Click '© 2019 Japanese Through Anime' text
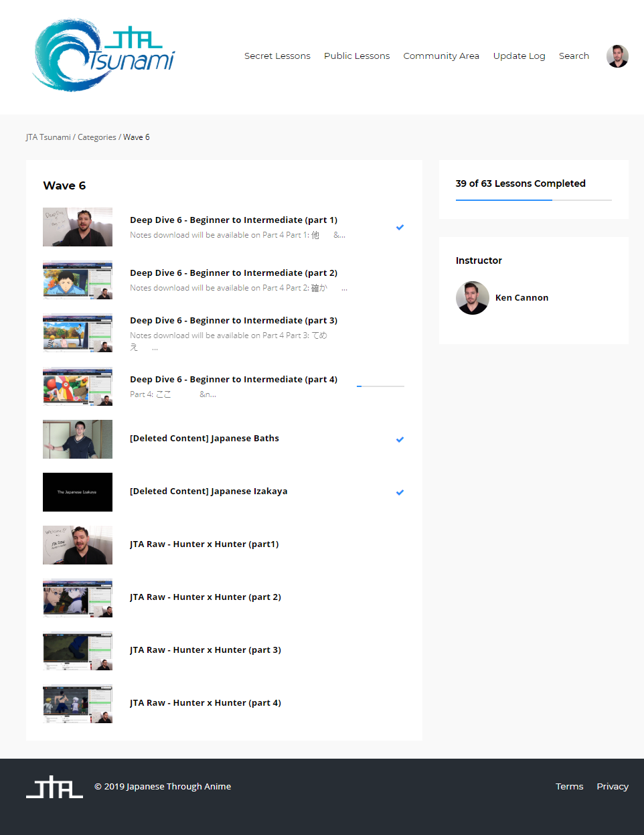Screen dimensions: 644x835 163,787
